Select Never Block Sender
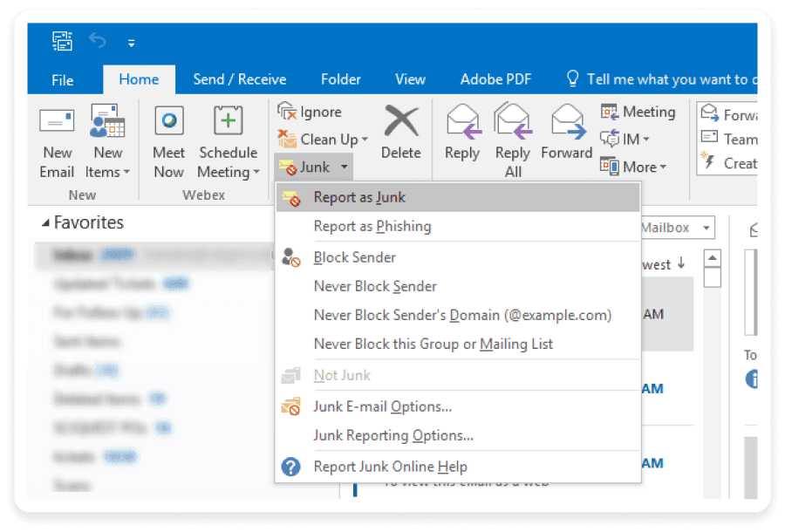 pos(458,286)
